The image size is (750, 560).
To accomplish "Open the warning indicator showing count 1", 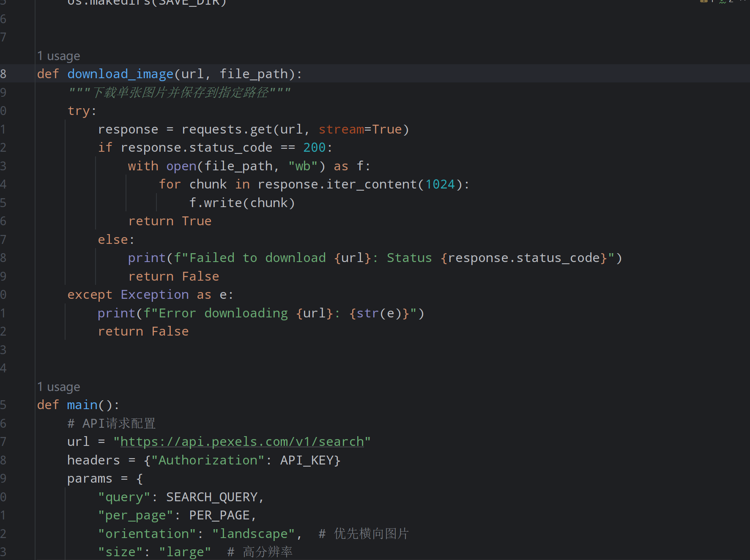I will pyautogui.click(x=713, y=1).
